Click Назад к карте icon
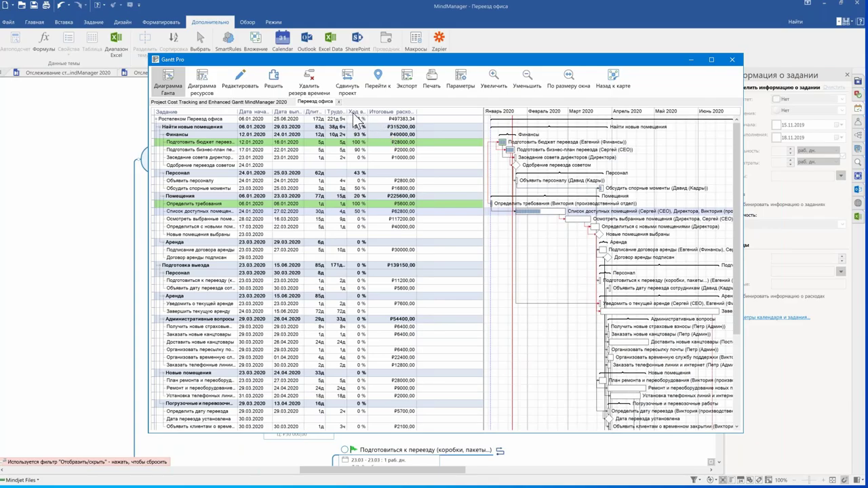Screen dimensions: 868x488 tap(613, 75)
